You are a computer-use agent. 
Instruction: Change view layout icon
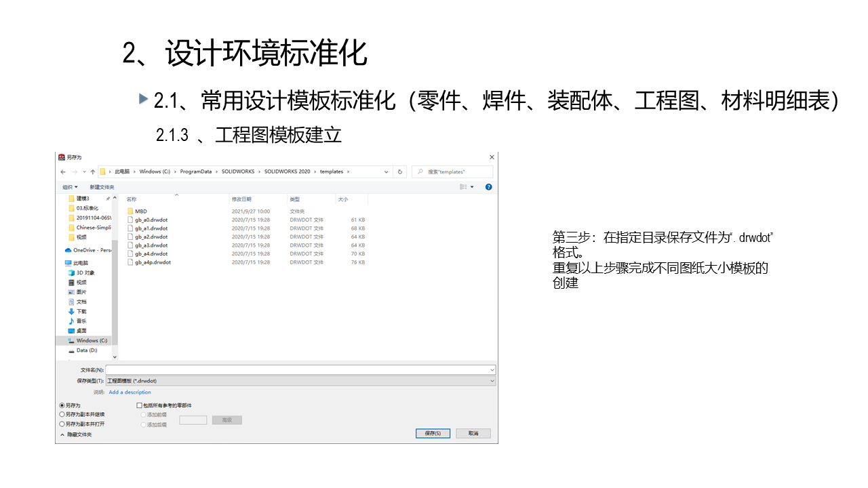tap(464, 187)
